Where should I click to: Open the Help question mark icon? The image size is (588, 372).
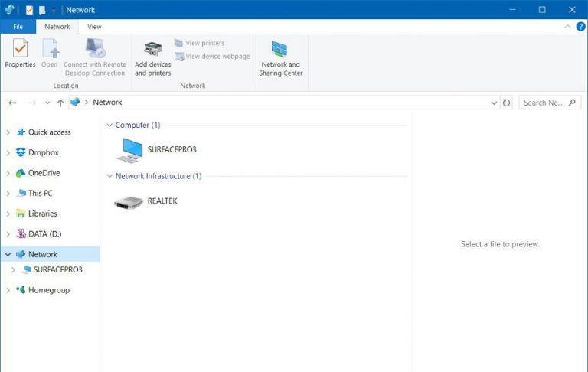pyautogui.click(x=580, y=27)
